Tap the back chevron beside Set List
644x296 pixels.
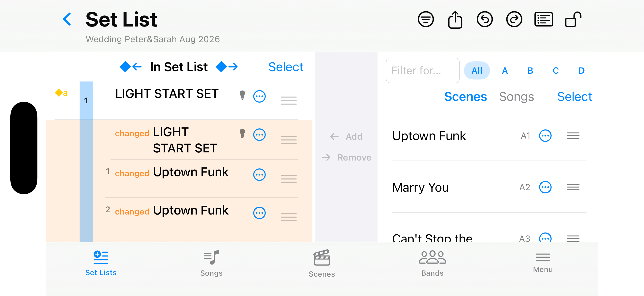point(67,19)
